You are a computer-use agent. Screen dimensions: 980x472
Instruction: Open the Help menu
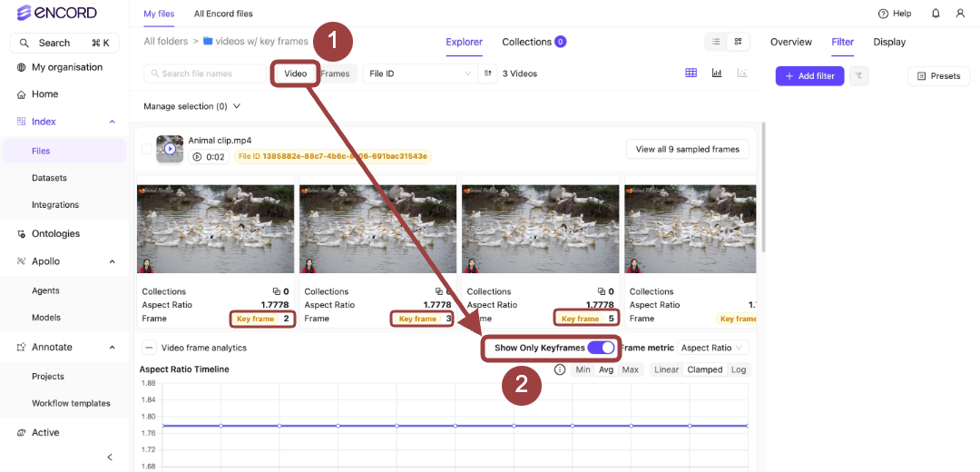pos(895,13)
